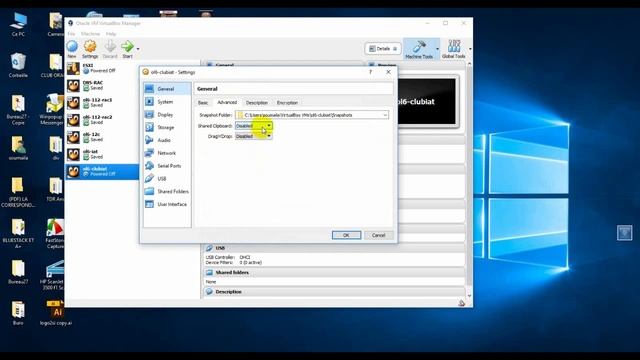Select the highlighted ol6-clubiat virtual machine

point(102,171)
